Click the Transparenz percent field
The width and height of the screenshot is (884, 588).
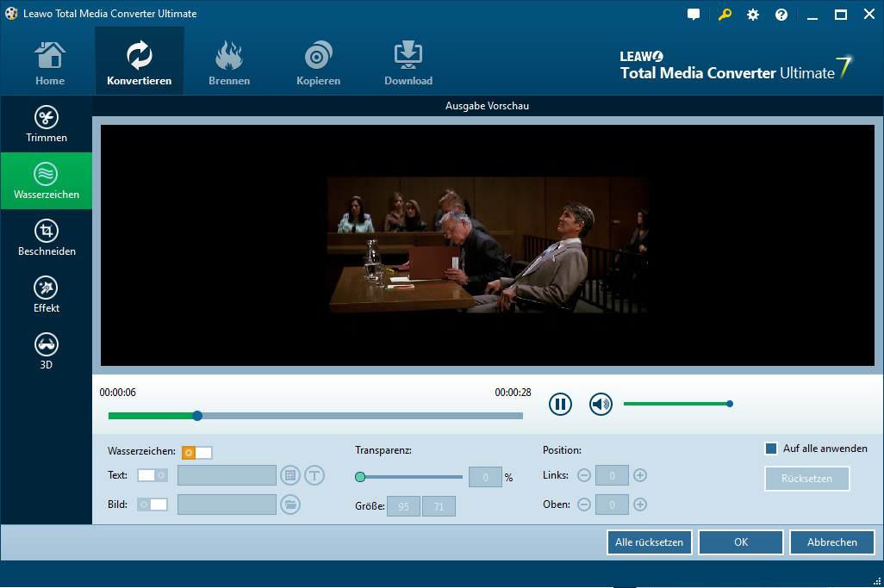(485, 477)
